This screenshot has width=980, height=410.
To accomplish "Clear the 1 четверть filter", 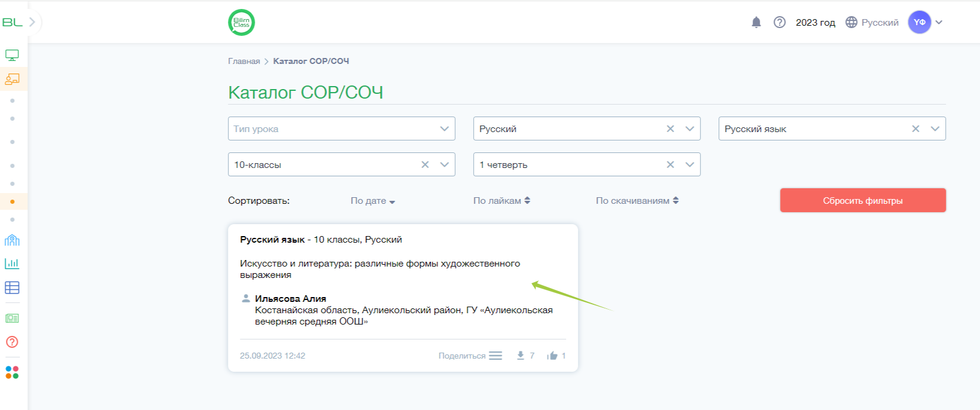I will (670, 164).
